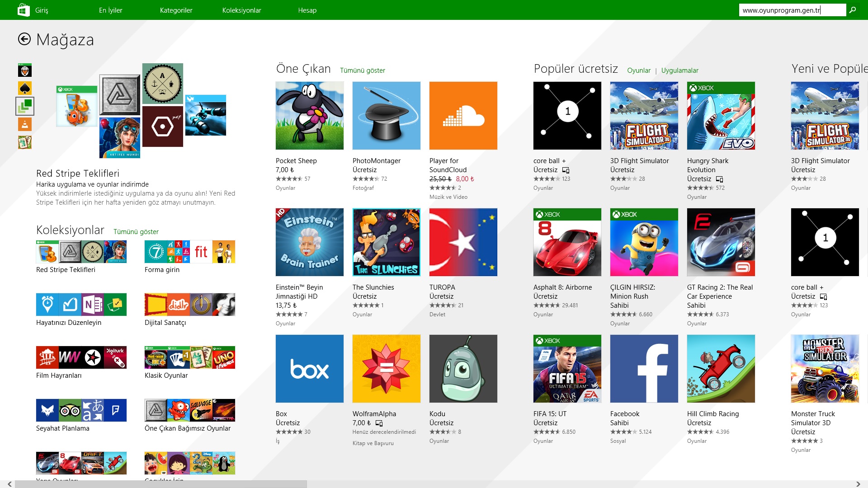This screenshot has height=488, width=868.
Task: Open Red Stripe Teklifleri collection thumbnail
Action: (x=81, y=252)
